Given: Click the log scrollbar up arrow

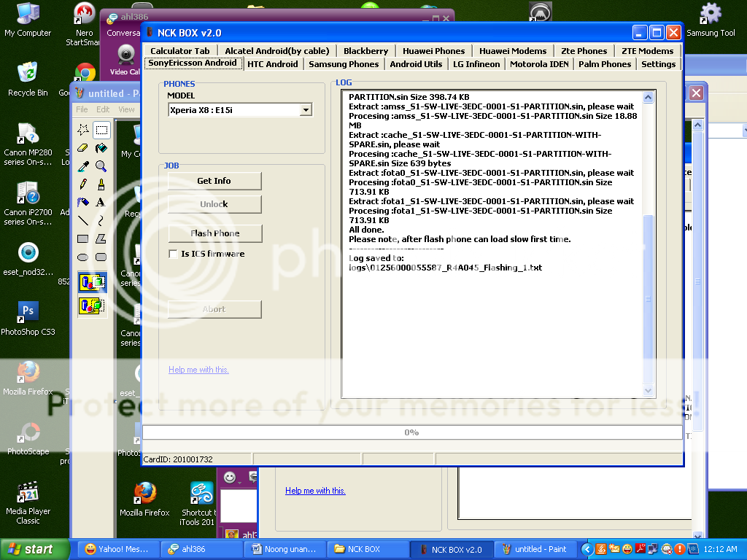Looking at the screenshot, I should click(648, 98).
